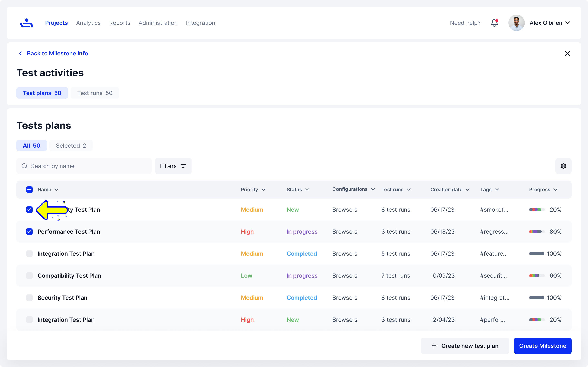Click the app logo icon
588x367 pixels.
pos(27,23)
